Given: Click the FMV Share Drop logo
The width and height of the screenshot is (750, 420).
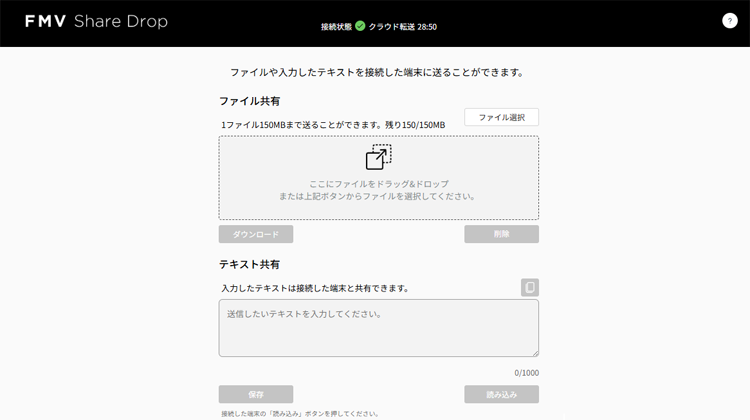Looking at the screenshot, I should [x=96, y=21].
